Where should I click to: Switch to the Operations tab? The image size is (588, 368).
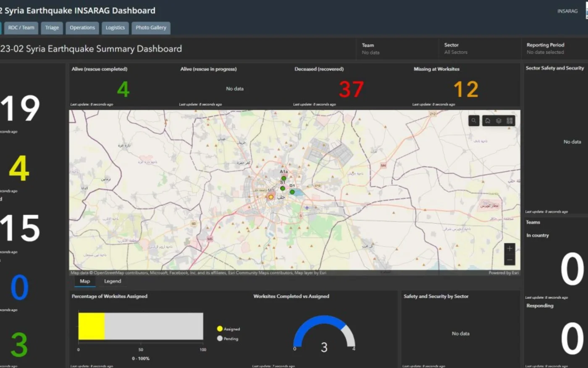(x=82, y=27)
